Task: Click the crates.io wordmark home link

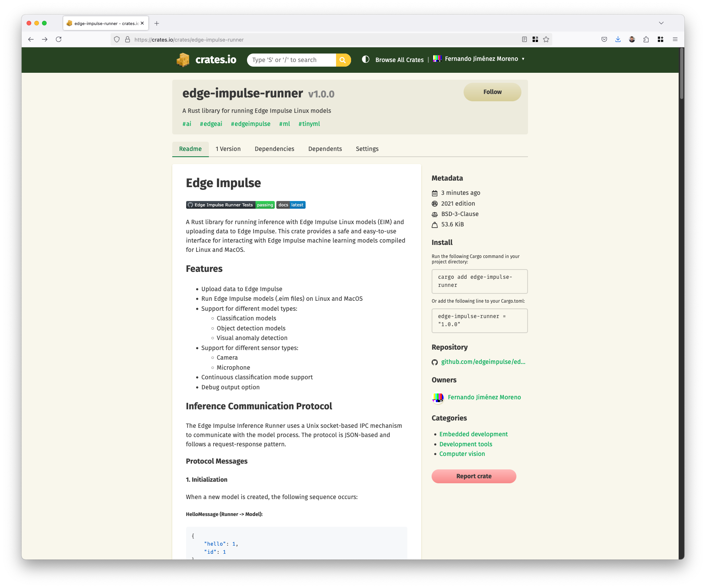Action: coord(216,60)
